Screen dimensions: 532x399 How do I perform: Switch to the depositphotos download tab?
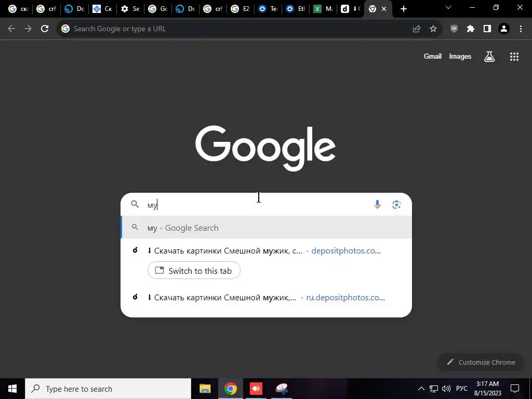pos(351,9)
